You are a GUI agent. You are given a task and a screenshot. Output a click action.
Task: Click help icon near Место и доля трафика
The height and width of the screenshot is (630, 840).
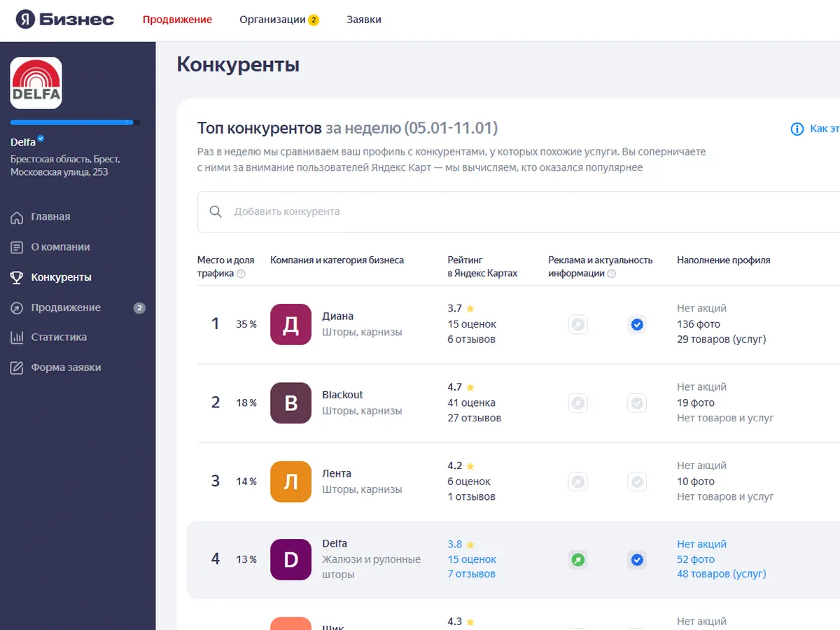click(241, 274)
